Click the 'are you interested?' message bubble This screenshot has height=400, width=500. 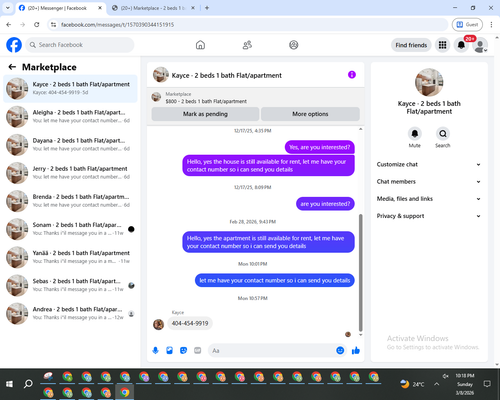point(325,204)
